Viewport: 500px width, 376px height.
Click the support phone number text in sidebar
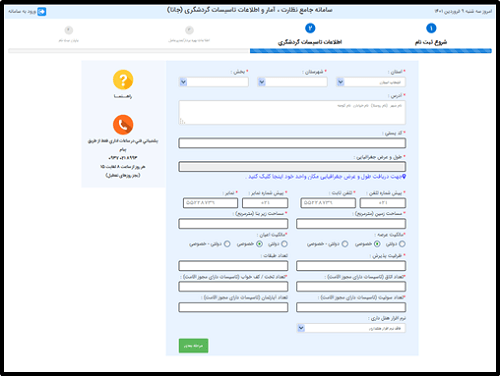tap(123, 158)
